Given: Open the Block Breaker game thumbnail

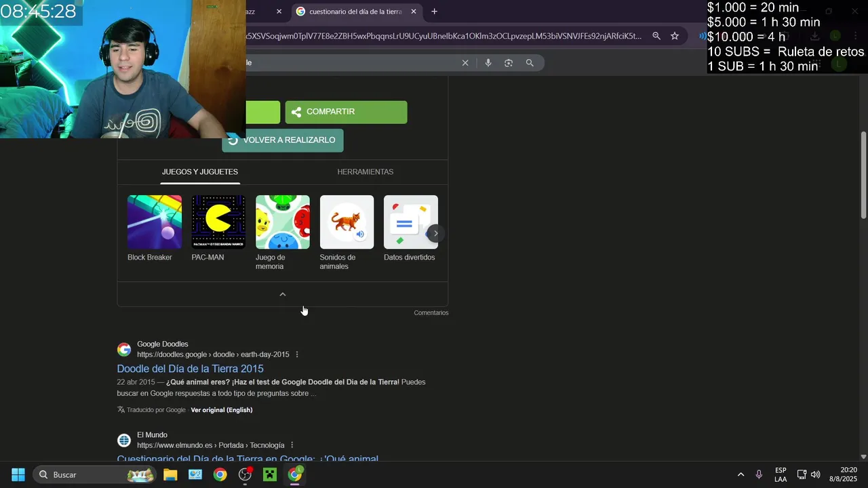Looking at the screenshot, I should pos(155,222).
